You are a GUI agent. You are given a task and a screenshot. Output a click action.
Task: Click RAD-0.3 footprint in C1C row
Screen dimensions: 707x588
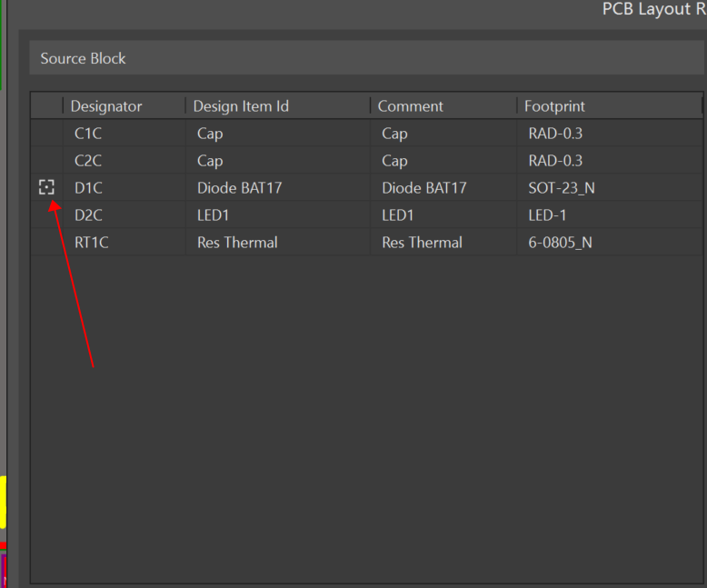tap(555, 134)
